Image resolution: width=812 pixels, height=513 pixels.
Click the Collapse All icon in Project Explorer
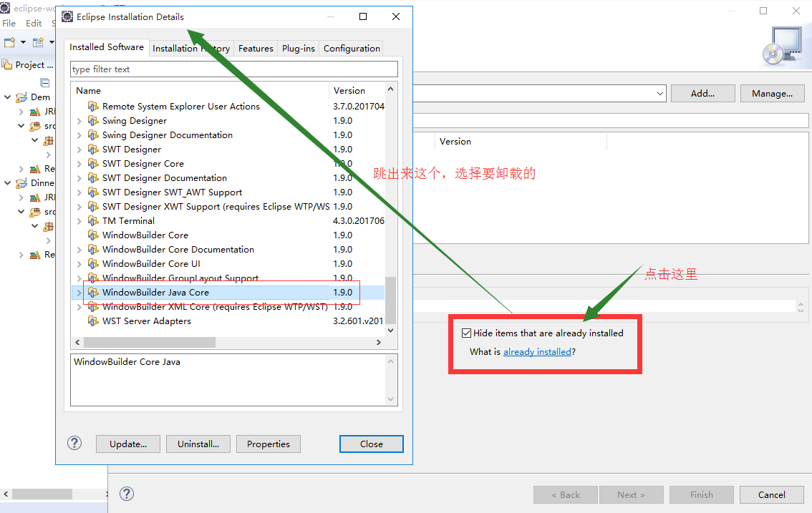click(x=45, y=83)
